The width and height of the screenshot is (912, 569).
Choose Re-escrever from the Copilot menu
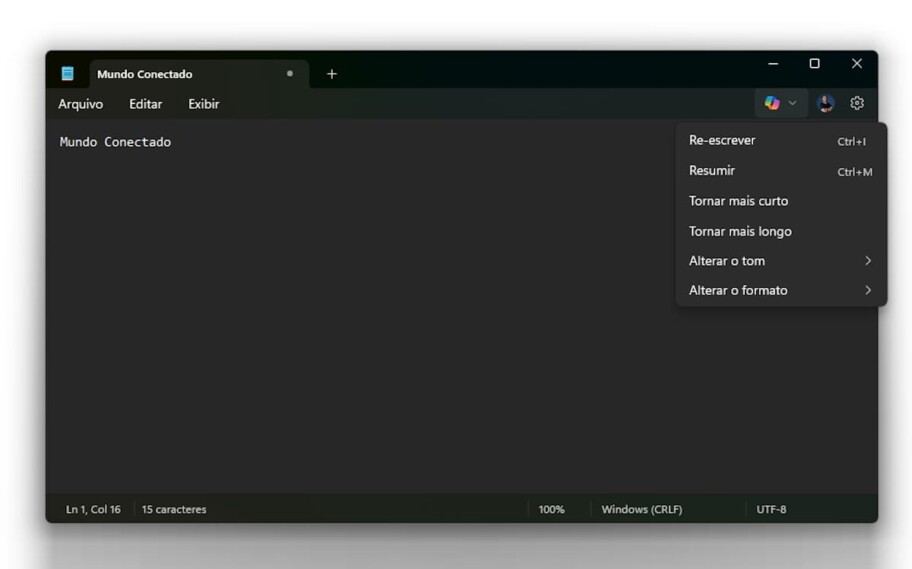tap(781, 140)
